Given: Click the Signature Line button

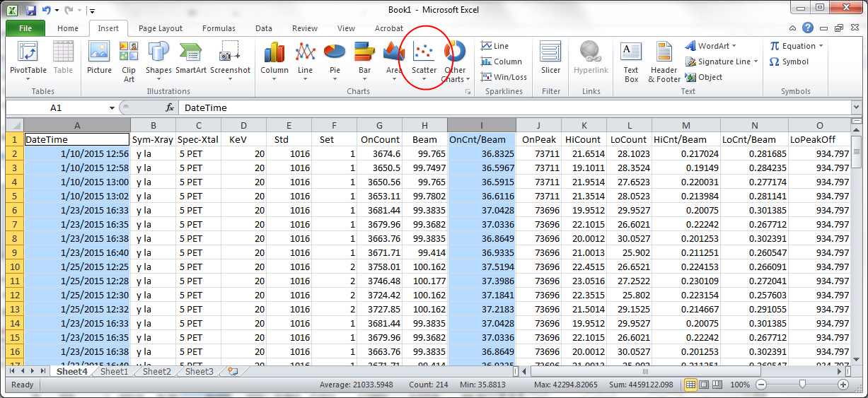Looking at the screenshot, I should click(719, 62).
